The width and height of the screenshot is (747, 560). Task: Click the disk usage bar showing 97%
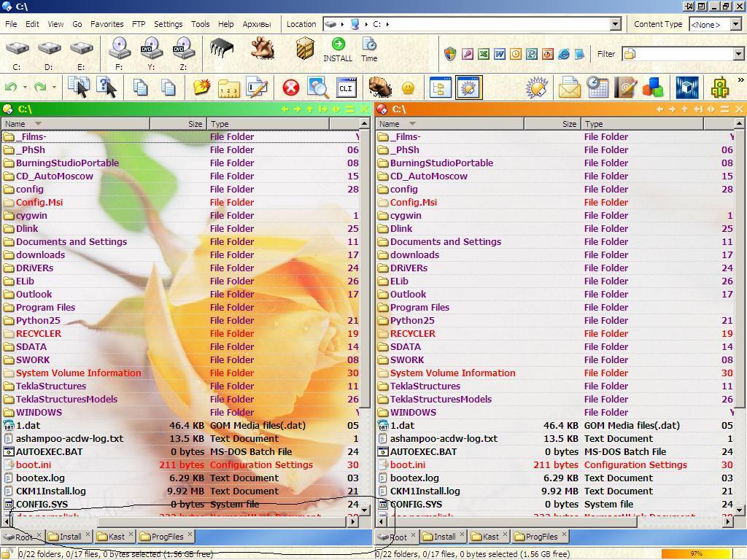(x=695, y=553)
